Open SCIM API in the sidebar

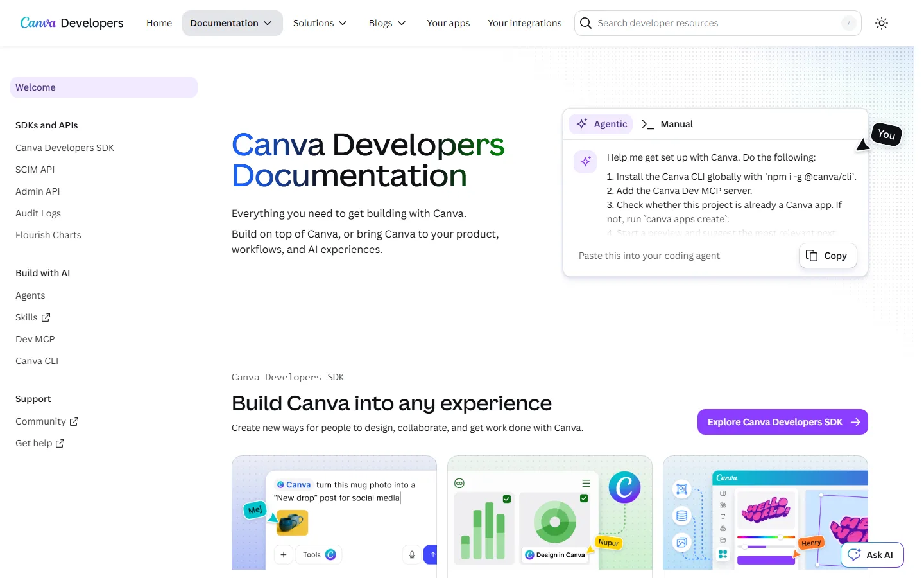35,170
